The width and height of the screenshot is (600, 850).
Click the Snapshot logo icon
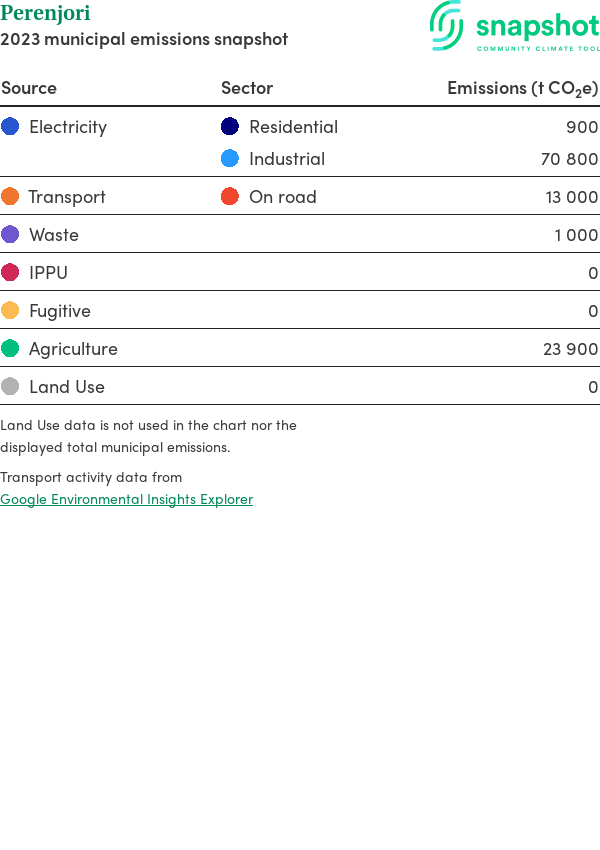447,25
